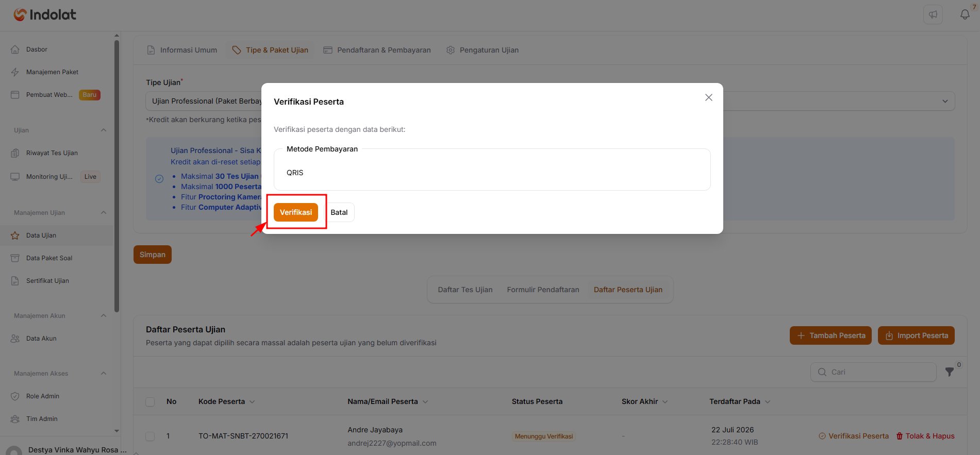Click the check-circle icon on Verifikasi Peserta
This screenshot has width=980, height=455.
[x=822, y=436]
